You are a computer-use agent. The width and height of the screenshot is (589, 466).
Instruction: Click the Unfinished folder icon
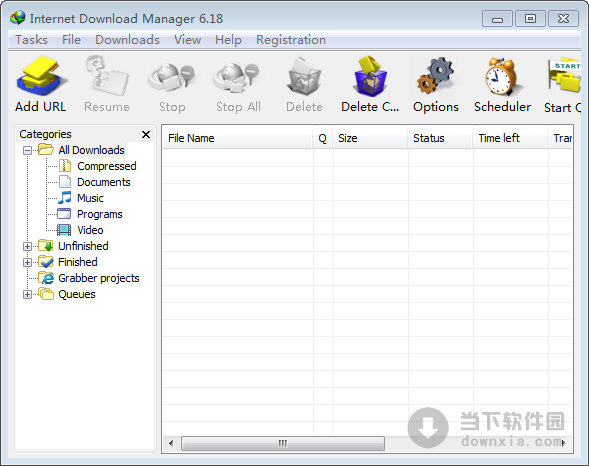pyautogui.click(x=46, y=246)
